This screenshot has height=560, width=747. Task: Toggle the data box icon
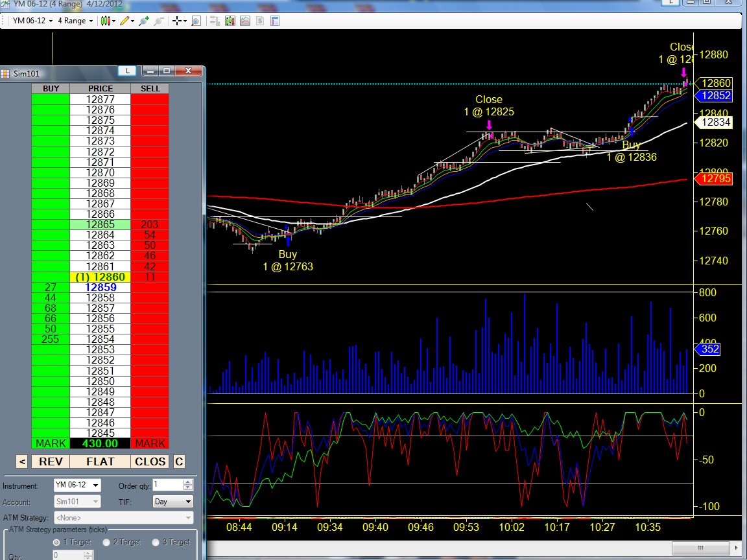215,21
